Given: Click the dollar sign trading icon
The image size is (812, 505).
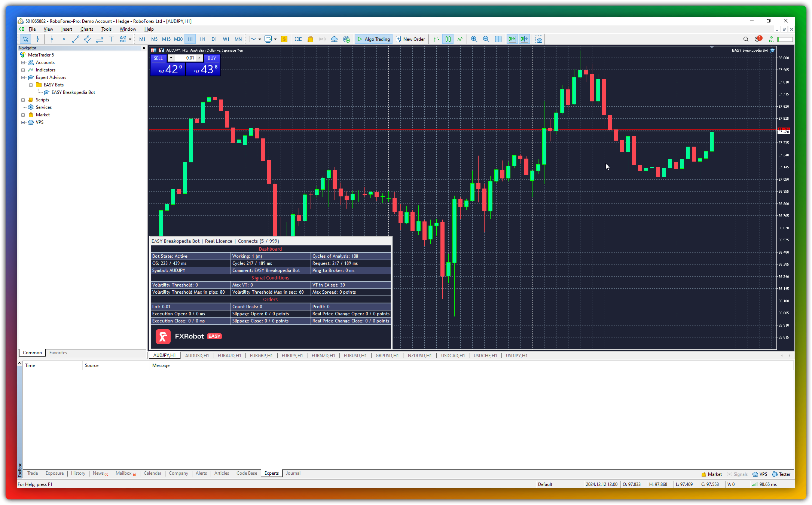Looking at the screenshot, I should point(284,39).
